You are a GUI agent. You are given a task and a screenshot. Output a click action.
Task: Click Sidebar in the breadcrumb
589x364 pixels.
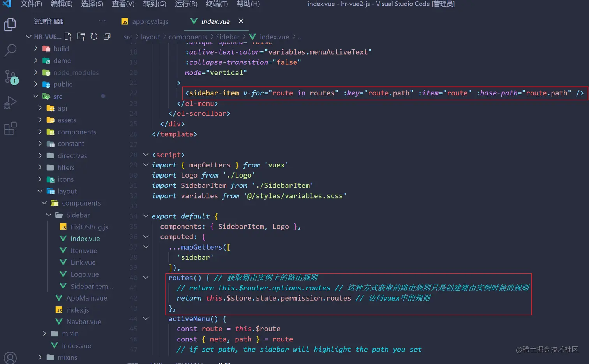click(227, 37)
